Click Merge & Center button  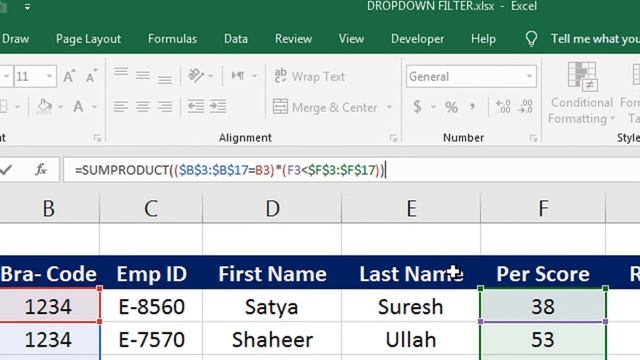tap(325, 107)
